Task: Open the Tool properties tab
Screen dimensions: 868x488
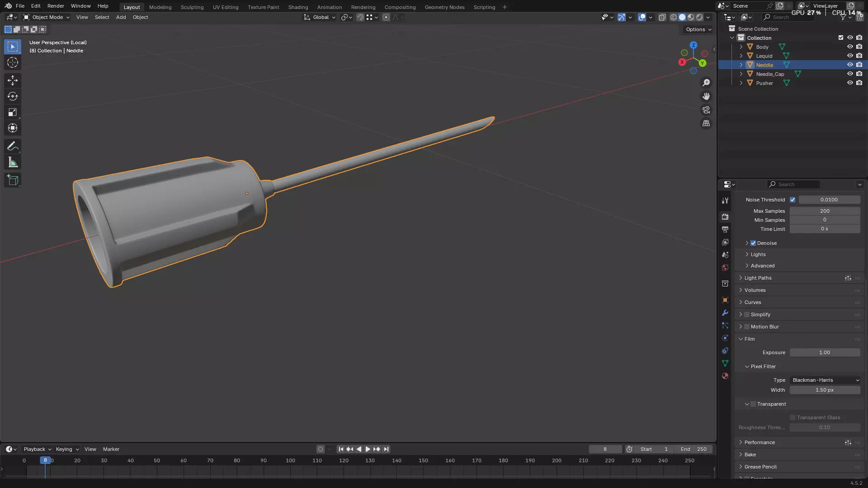Action: click(725, 201)
